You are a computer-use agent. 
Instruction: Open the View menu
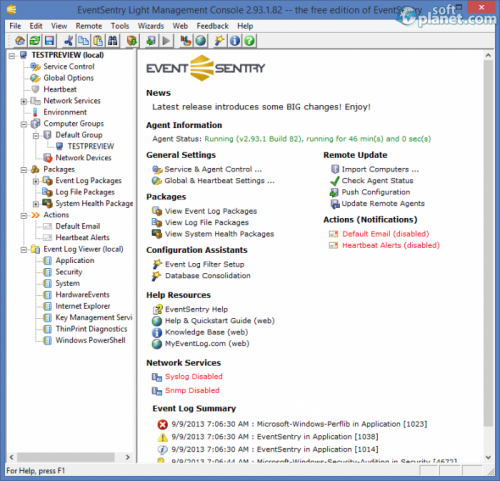(x=59, y=26)
